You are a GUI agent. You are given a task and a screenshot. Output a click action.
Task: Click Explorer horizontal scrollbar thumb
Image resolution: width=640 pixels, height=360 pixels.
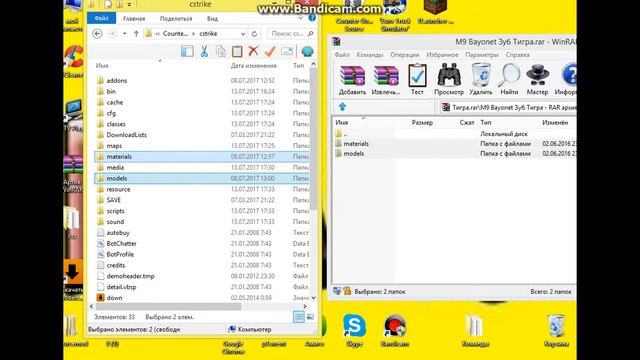168,306
